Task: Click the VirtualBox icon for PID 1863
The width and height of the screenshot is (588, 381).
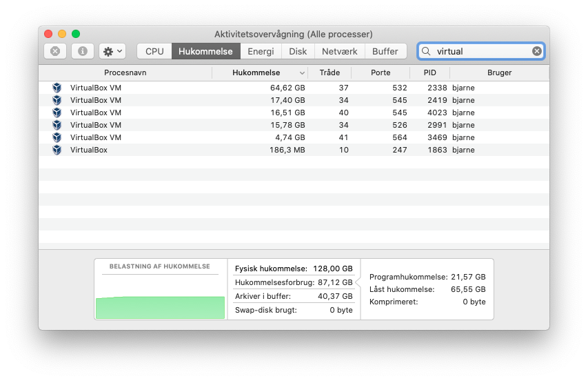Action: [x=57, y=150]
